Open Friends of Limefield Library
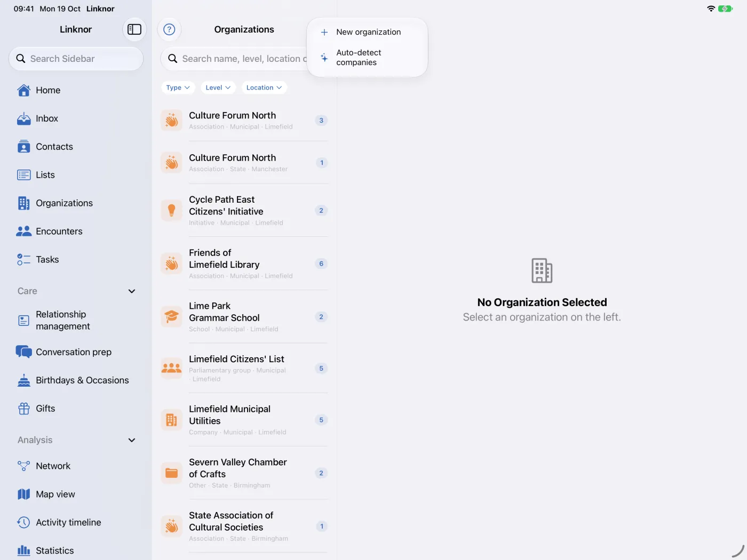747x560 pixels. [244, 263]
